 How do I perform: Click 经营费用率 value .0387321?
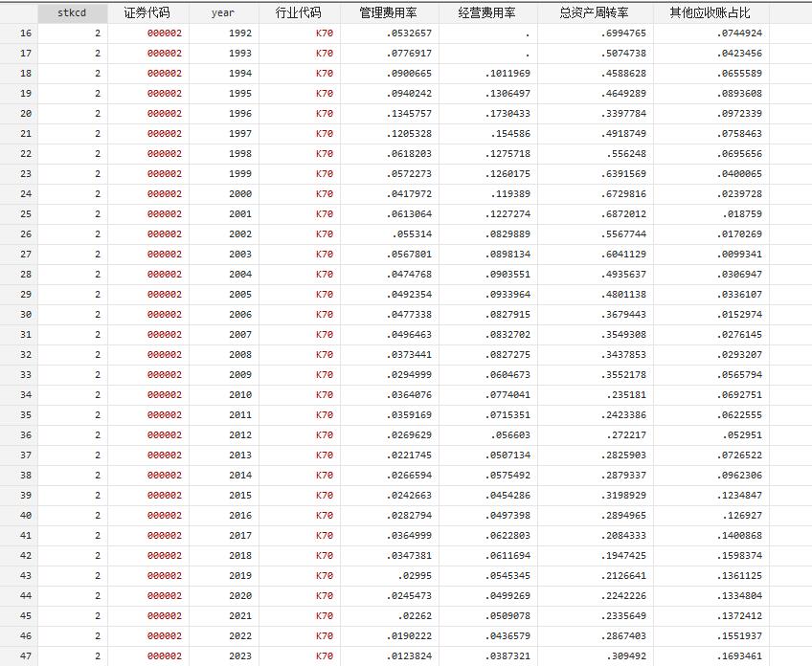point(507,655)
